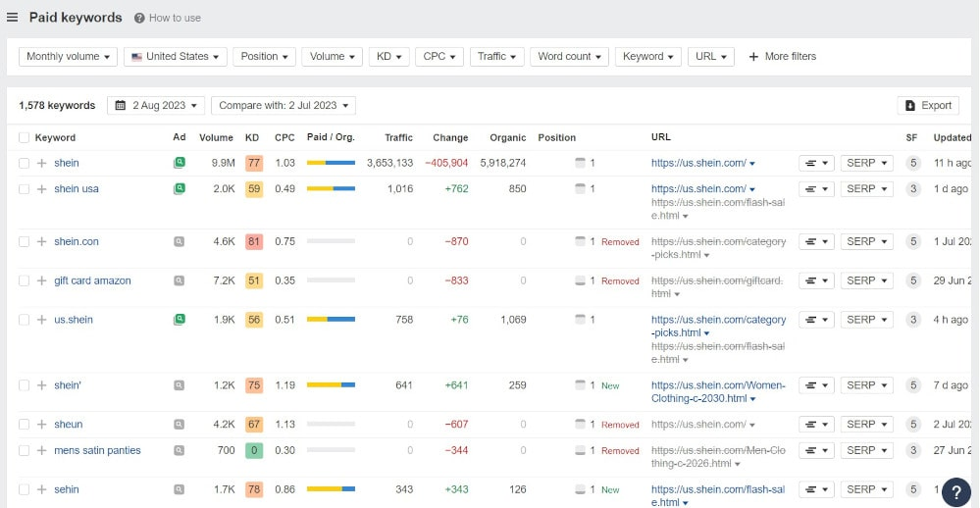Open the shein keyword link
980x508 pixels.
coord(67,163)
